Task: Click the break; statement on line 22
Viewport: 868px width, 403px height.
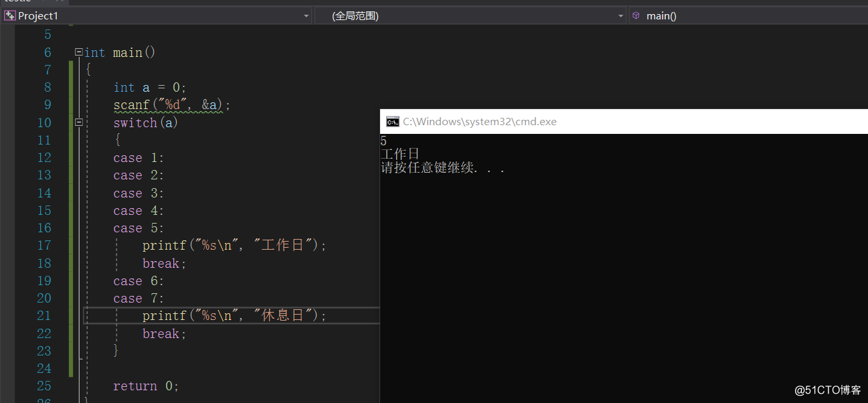Action: pos(165,333)
